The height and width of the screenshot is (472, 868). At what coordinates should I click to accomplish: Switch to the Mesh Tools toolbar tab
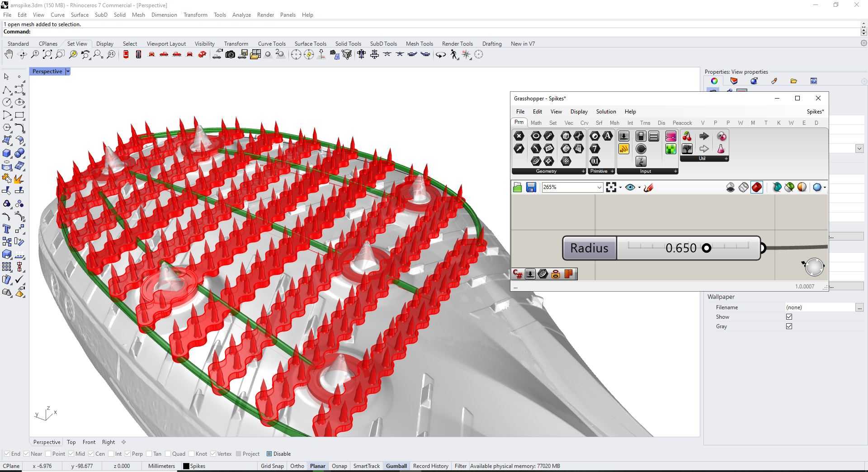pyautogui.click(x=419, y=44)
